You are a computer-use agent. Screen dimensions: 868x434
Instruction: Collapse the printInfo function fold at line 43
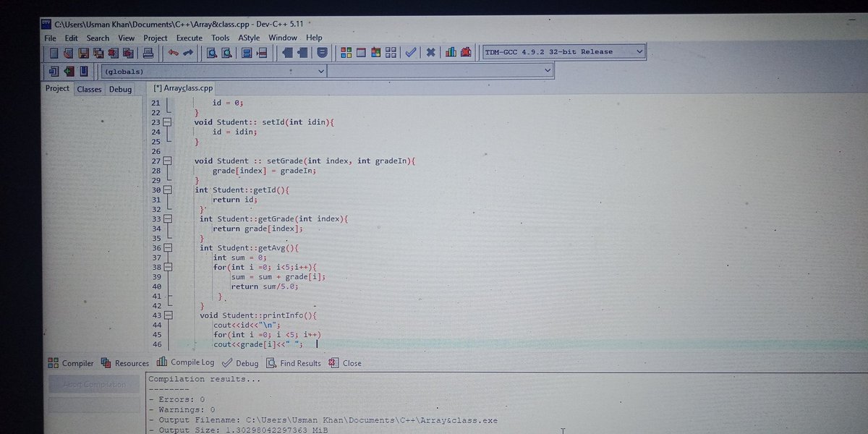click(167, 315)
